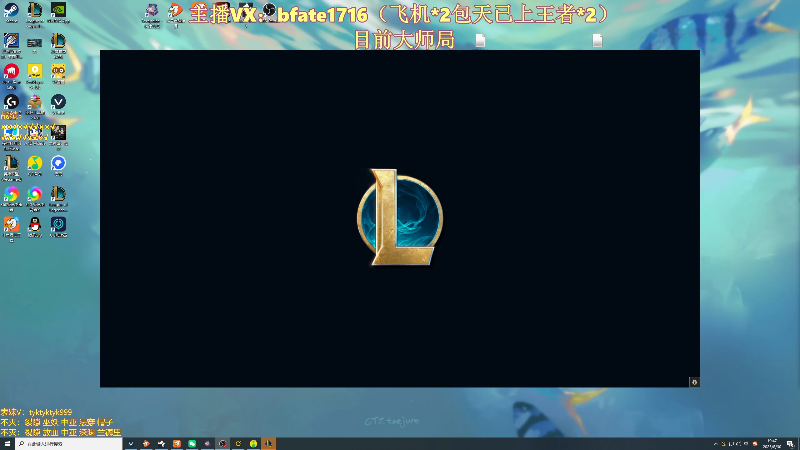Click the taskbar search box
The image size is (800, 450).
pyautogui.click(x=69, y=444)
